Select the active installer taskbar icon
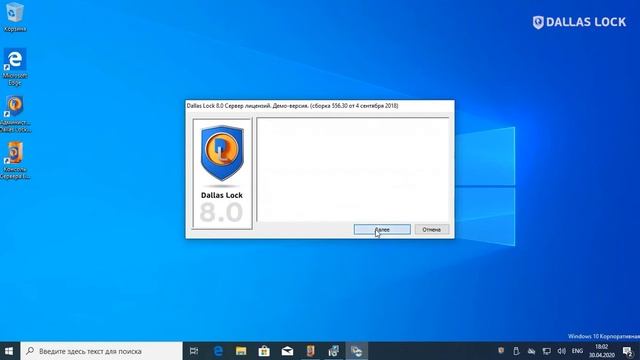Viewport: 640px width, 360px height. [357, 351]
